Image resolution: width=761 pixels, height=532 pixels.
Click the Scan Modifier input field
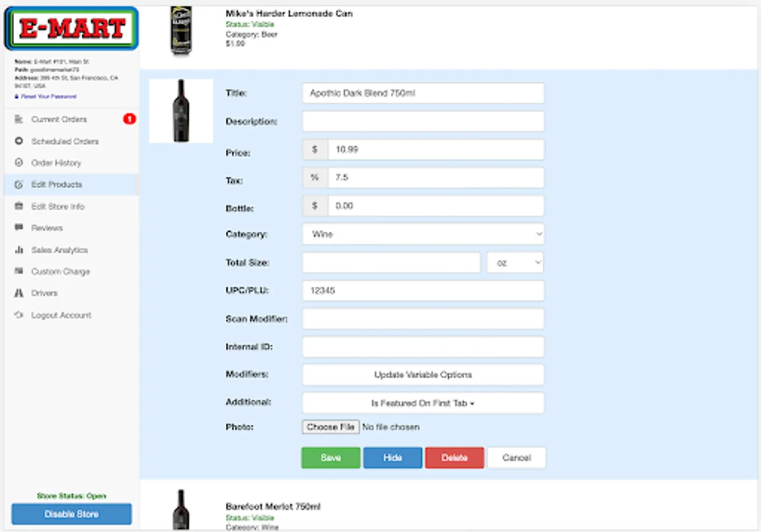coord(423,319)
